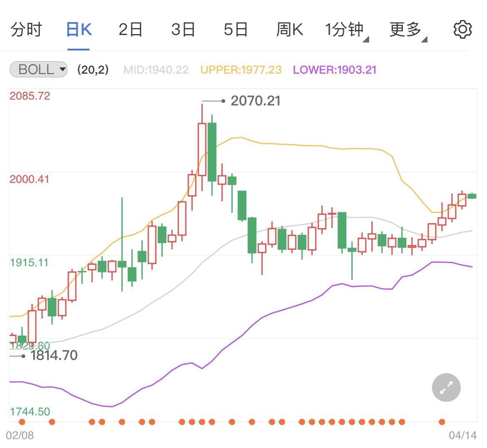Screen dimensions: 487x448
Task: Click the 2000.41 axis label
Action: tap(30, 179)
